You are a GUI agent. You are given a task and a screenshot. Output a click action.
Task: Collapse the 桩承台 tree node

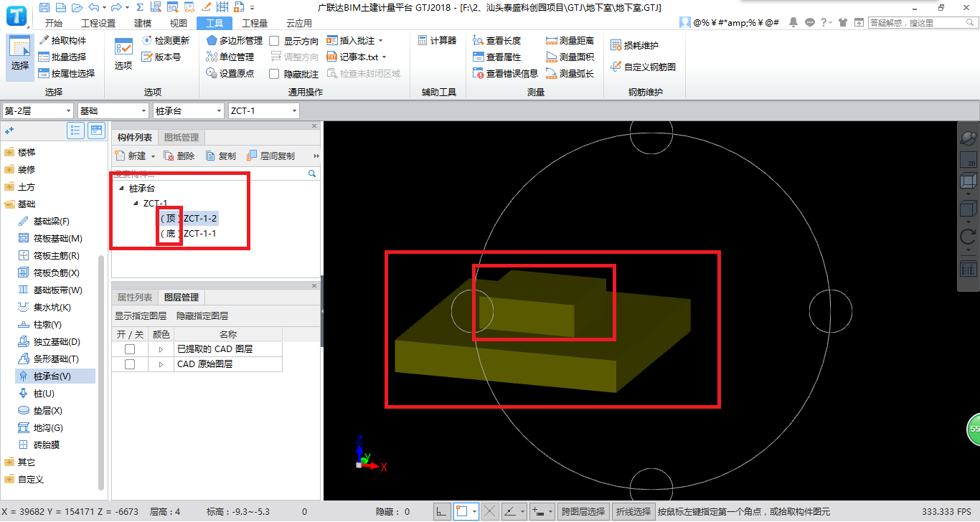pyautogui.click(x=121, y=189)
